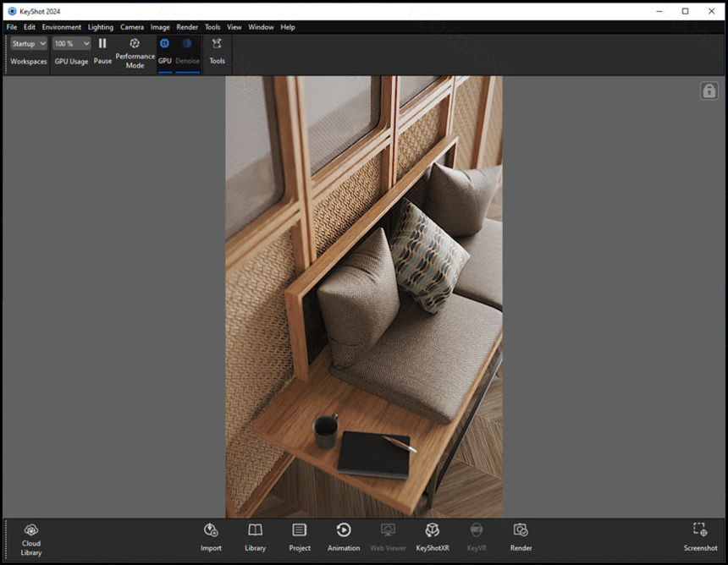Viewport: 728px width, 565px height.
Task: Open the View menu
Action: tap(234, 27)
